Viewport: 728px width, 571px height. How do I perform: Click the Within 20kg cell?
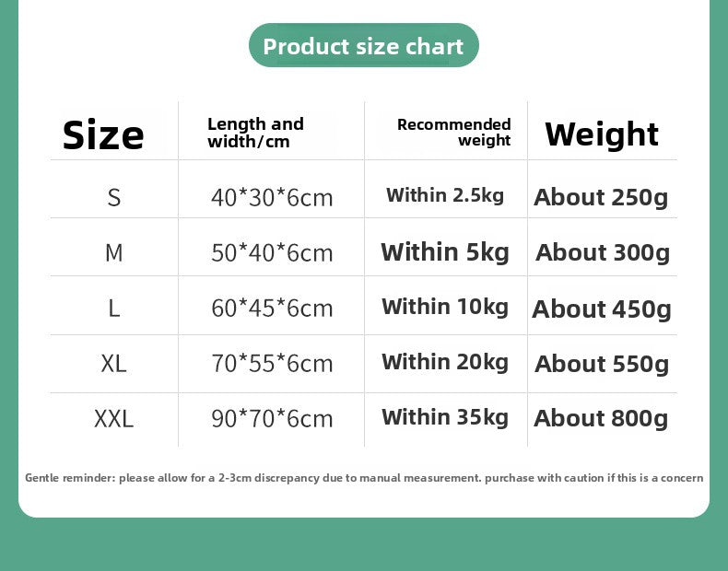click(x=445, y=362)
